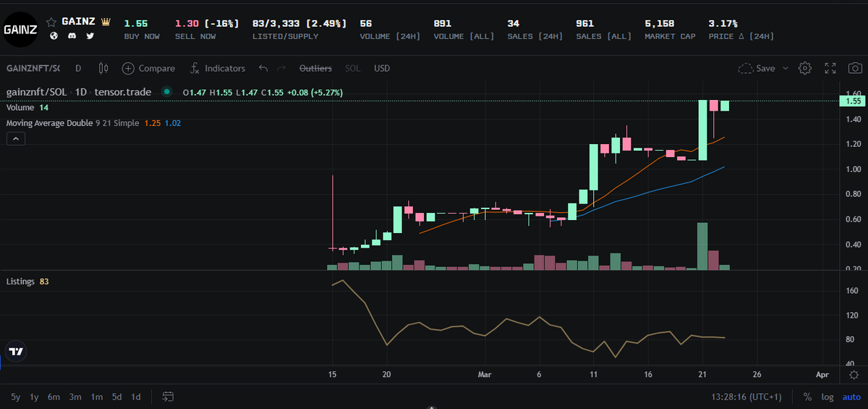This screenshot has height=409, width=868.
Task: Change the D interval selector
Action: [78, 68]
